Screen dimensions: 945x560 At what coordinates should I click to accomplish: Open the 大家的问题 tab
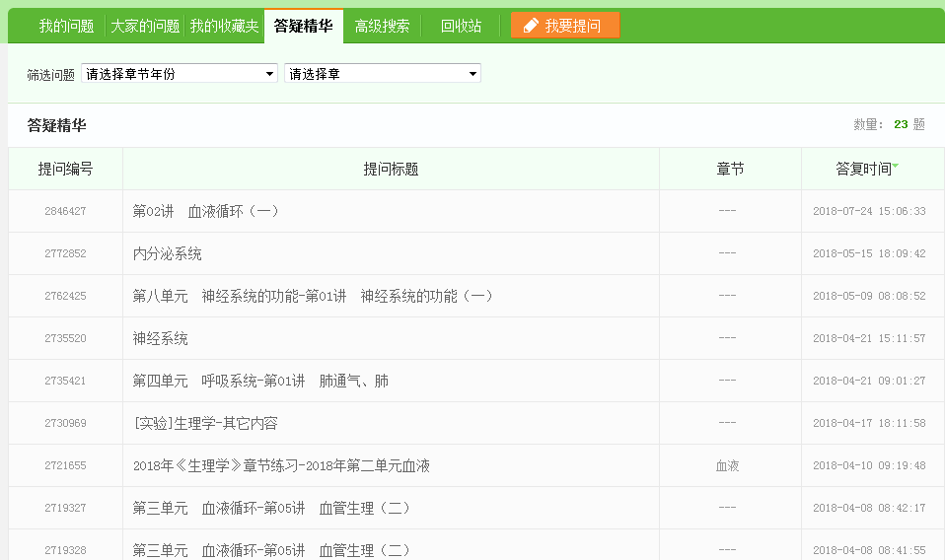[144, 27]
